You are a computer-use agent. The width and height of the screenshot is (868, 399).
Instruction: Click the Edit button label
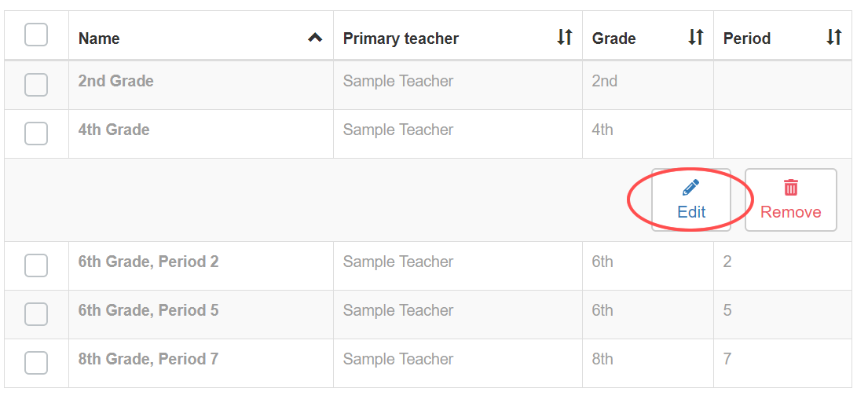(691, 212)
